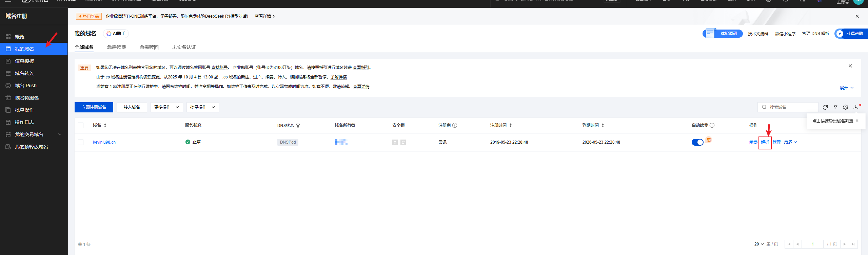Switch to the 急需续费 tab
The height and width of the screenshot is (255, 868).
coord(117,47)
